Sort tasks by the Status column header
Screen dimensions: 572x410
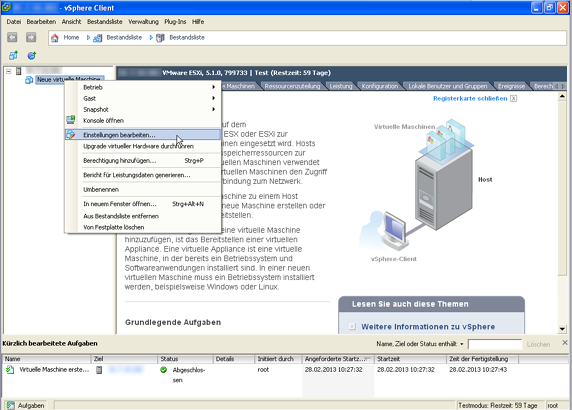point(185,359)
